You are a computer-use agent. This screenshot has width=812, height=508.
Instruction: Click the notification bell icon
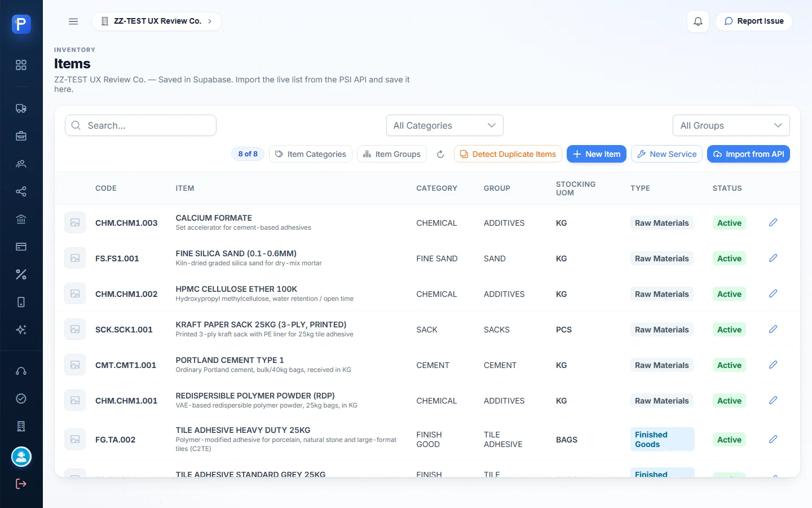pyautogui.click(x=698, y=21)
